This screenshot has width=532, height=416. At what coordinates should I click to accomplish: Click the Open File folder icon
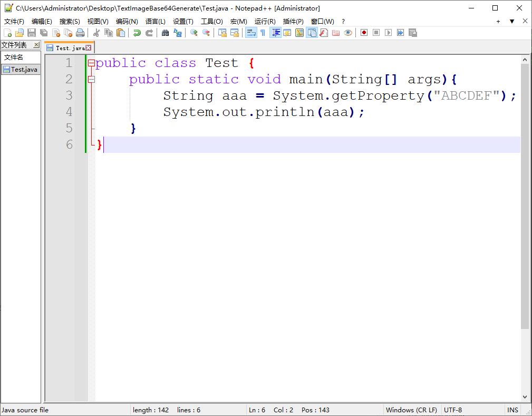tap(20, 33)
